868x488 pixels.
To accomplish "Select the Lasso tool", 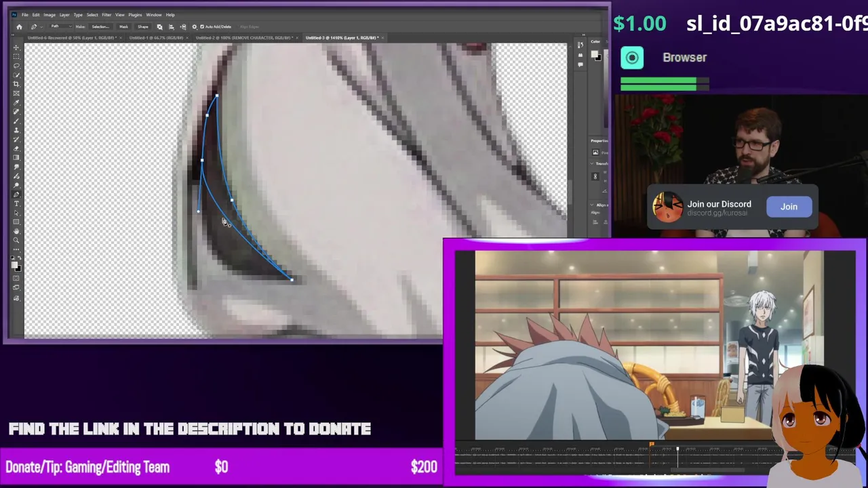I will click(x=16, y=66).
